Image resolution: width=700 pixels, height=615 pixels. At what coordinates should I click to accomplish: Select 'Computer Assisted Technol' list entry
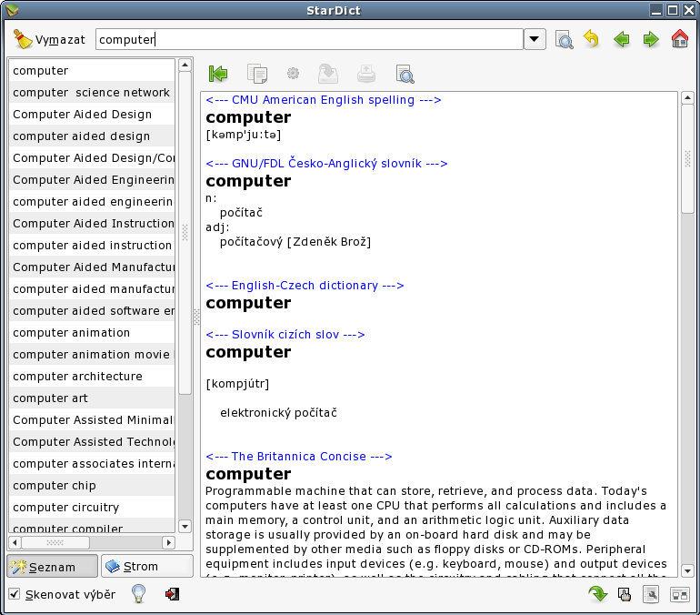[x=92, y=442]
